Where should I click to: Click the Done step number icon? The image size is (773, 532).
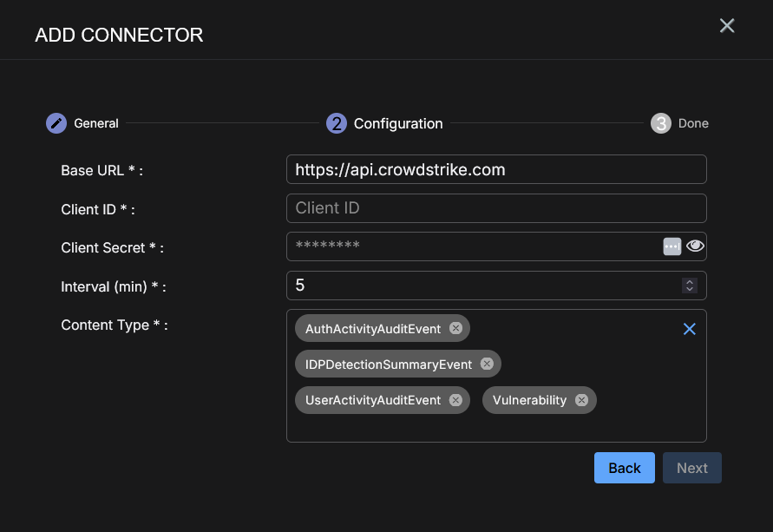pos(661,123)
